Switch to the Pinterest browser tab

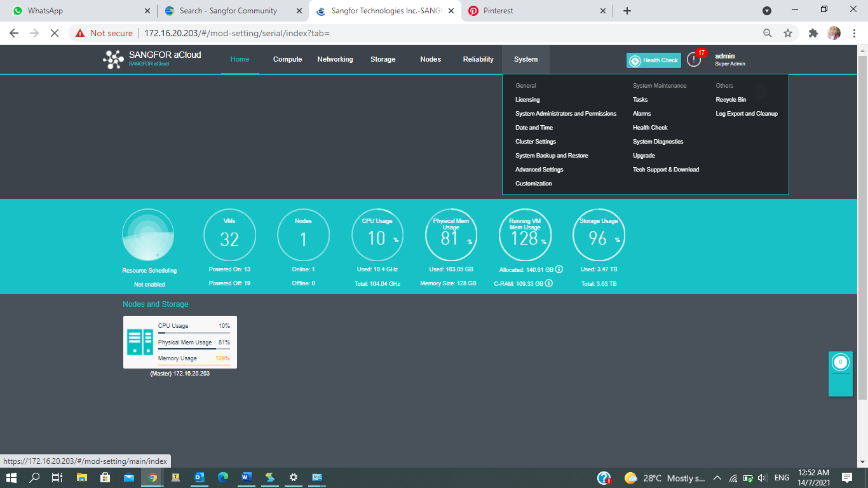537,11
